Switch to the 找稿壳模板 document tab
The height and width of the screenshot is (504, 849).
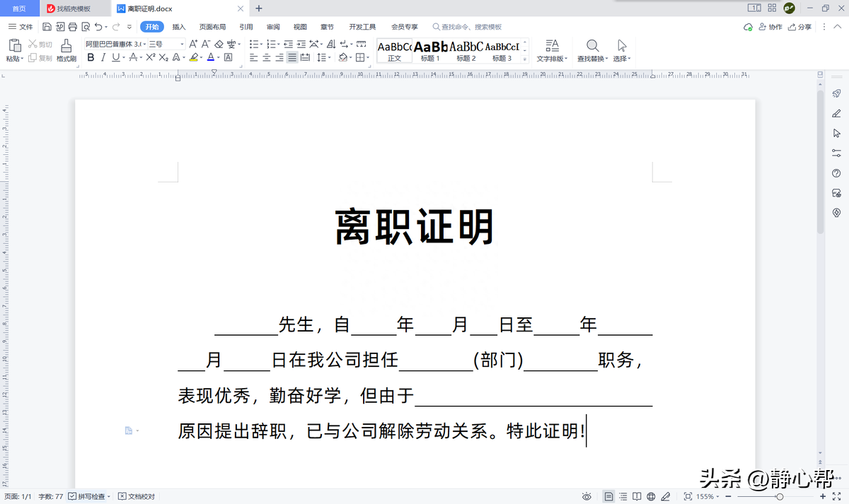point(66,9)
